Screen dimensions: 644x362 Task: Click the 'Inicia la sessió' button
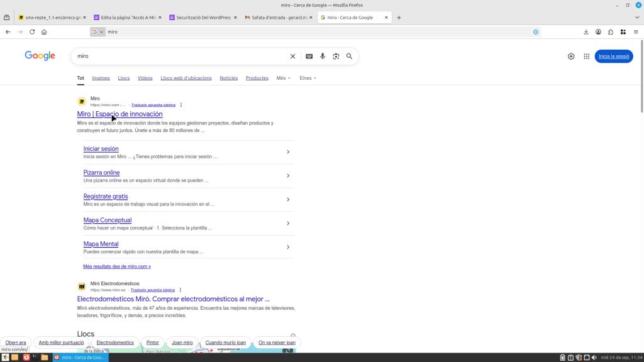[x=613, y=56]
